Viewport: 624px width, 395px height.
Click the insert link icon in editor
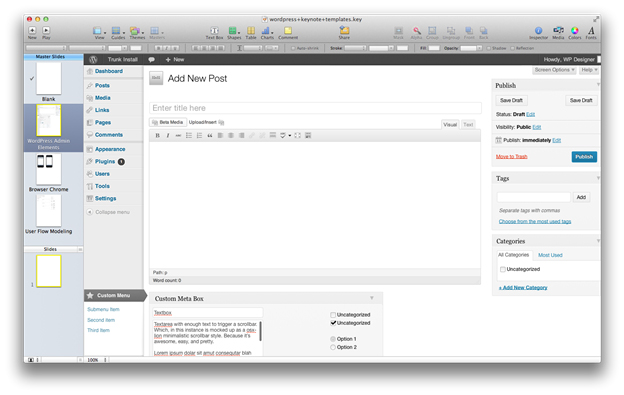[x=252, y=136]
